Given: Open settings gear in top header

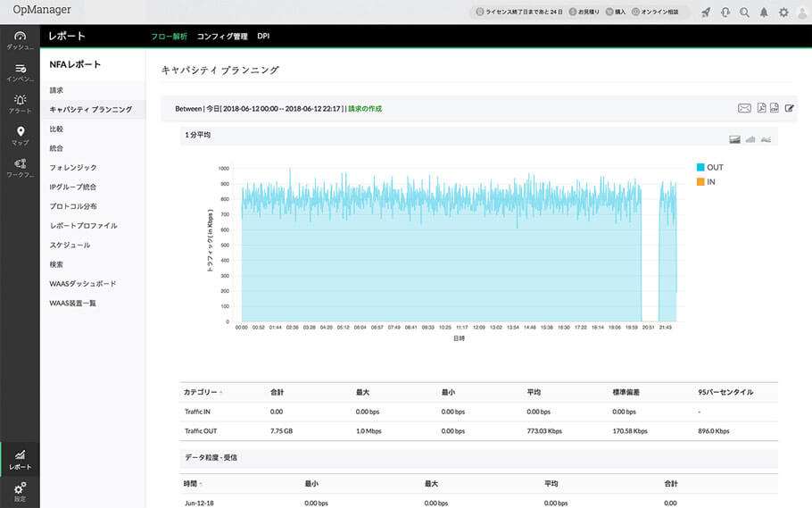Looking at the screenshot, I should point(783,12).
